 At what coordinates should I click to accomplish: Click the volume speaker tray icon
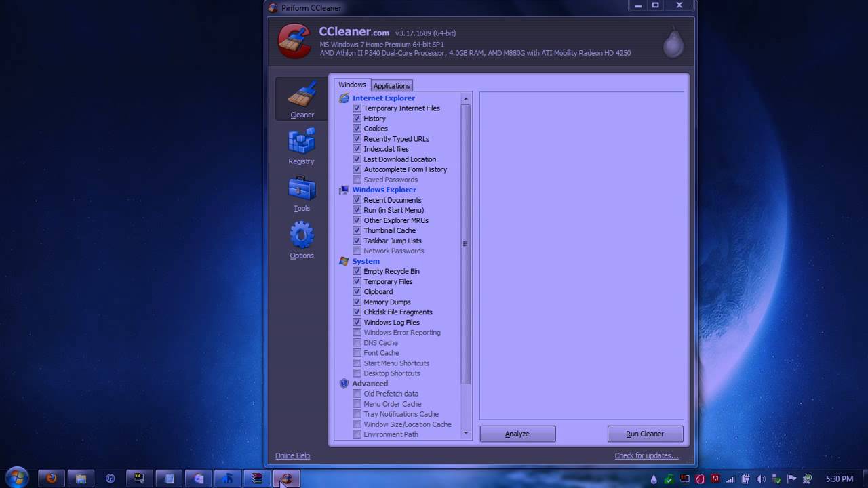[761, 479]
